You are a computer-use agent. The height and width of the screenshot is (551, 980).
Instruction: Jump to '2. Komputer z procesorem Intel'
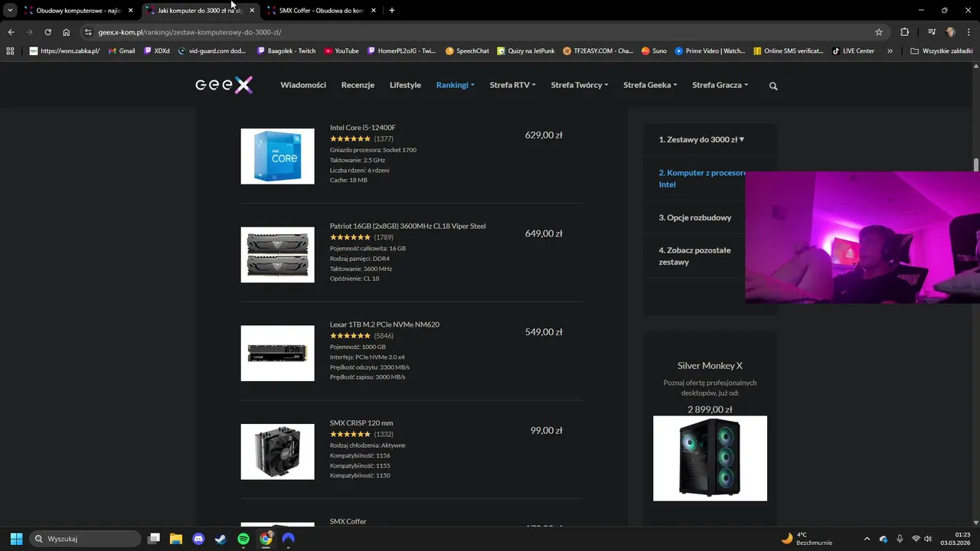click(702, 178)
